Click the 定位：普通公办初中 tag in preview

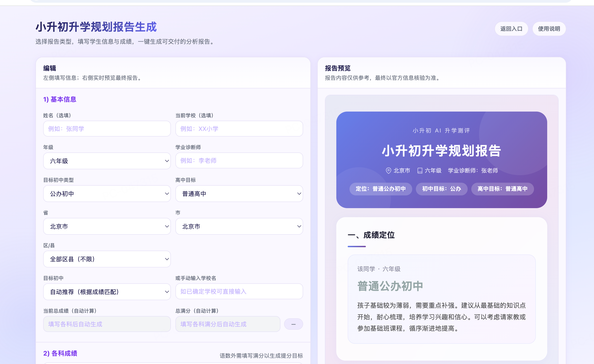(x=381, y=189)
